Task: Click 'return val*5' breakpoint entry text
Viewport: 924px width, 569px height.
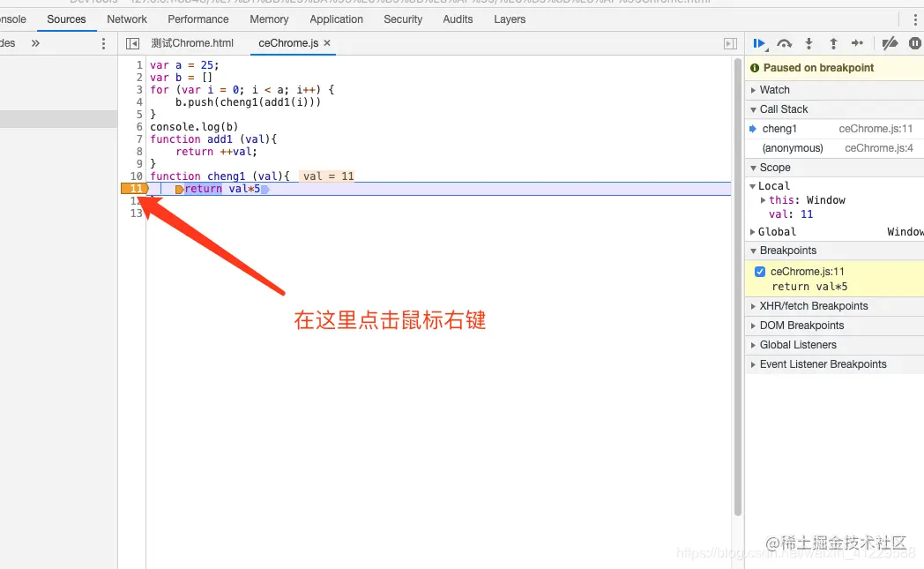Action: click(809, 288)
